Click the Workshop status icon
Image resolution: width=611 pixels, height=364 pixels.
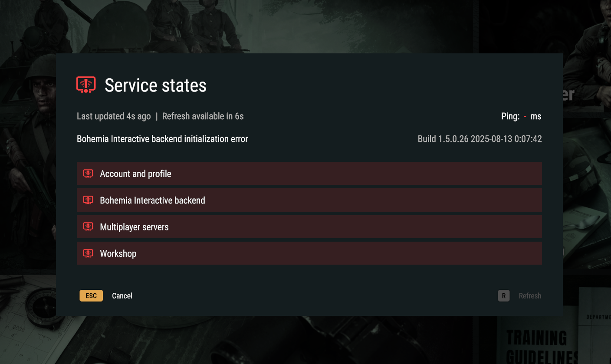(88, 253)
